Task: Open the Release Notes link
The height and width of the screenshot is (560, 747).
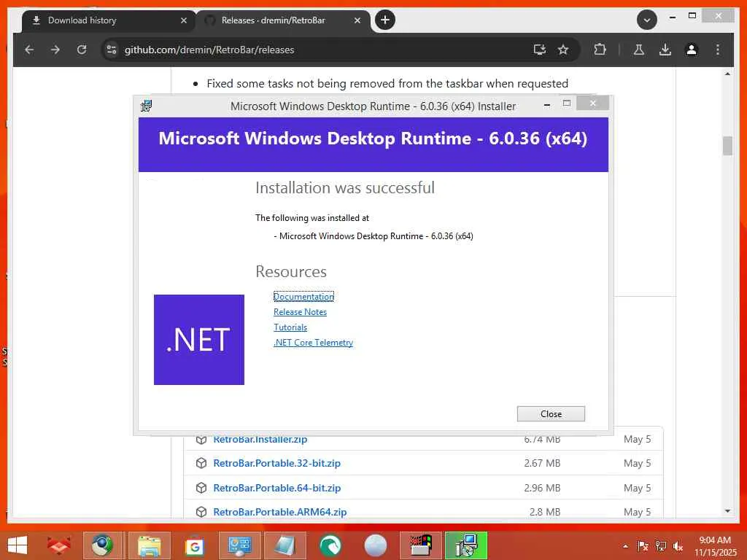Action: [x=300, y=312]
